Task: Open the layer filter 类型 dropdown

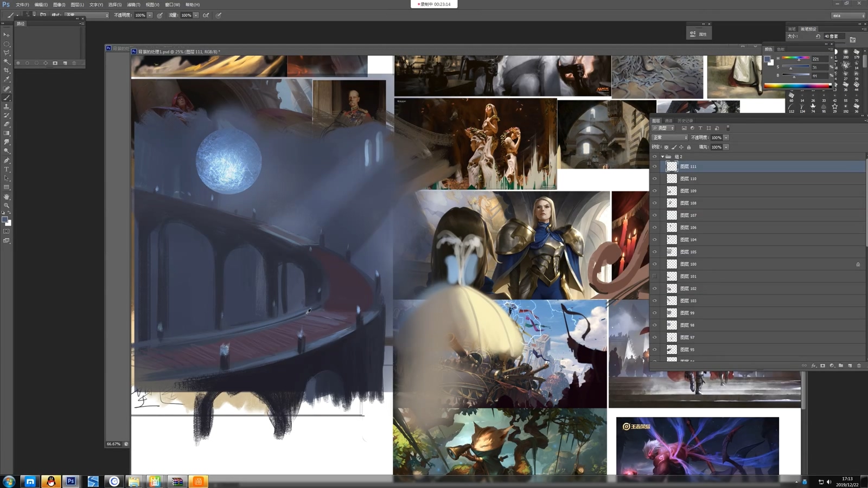Action: tap(663, 129)
